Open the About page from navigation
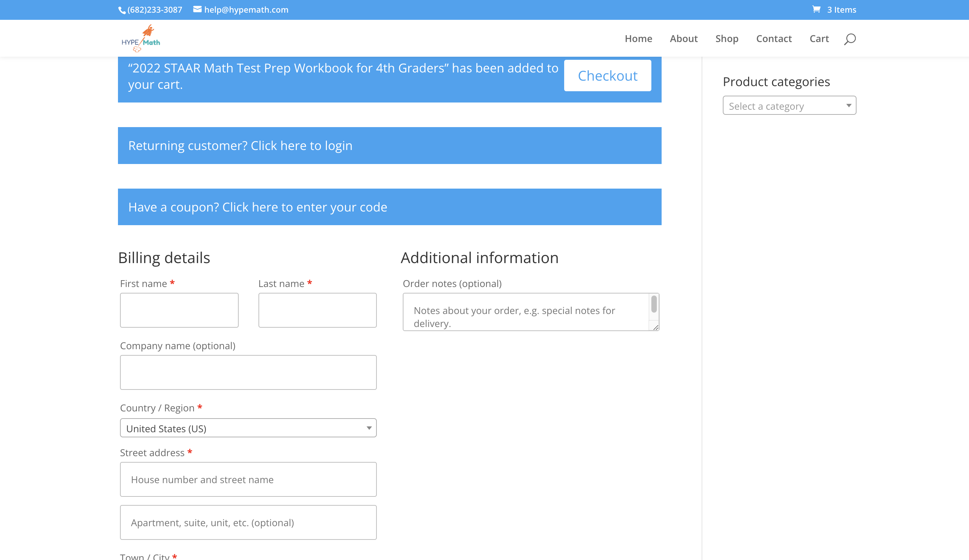The image size is (969, 560). point(683,39)
